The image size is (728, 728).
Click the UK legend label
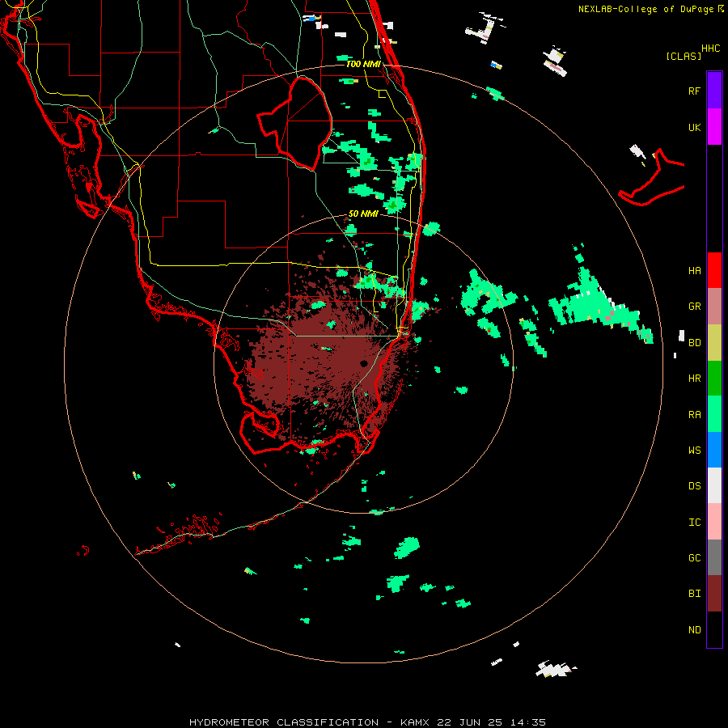(695, 127)
